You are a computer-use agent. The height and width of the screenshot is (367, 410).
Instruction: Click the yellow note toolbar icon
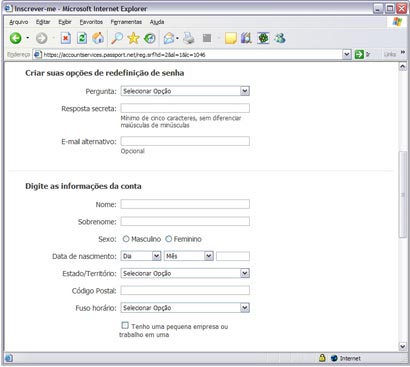coord(231,38)
